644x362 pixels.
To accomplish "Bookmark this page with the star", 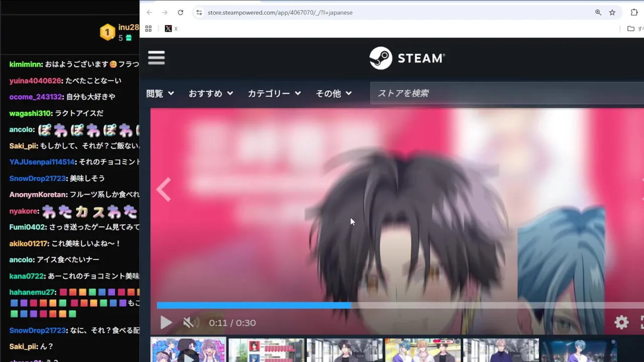I will coord(612,13).
